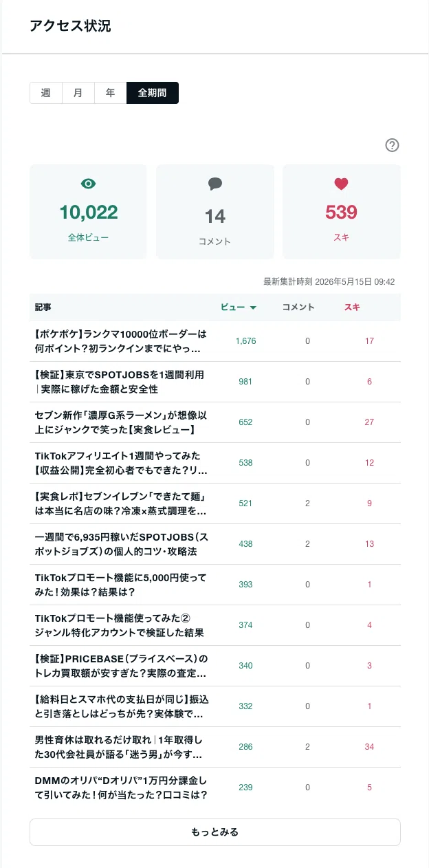Switch to the 週 period tab

coord(46,93)
